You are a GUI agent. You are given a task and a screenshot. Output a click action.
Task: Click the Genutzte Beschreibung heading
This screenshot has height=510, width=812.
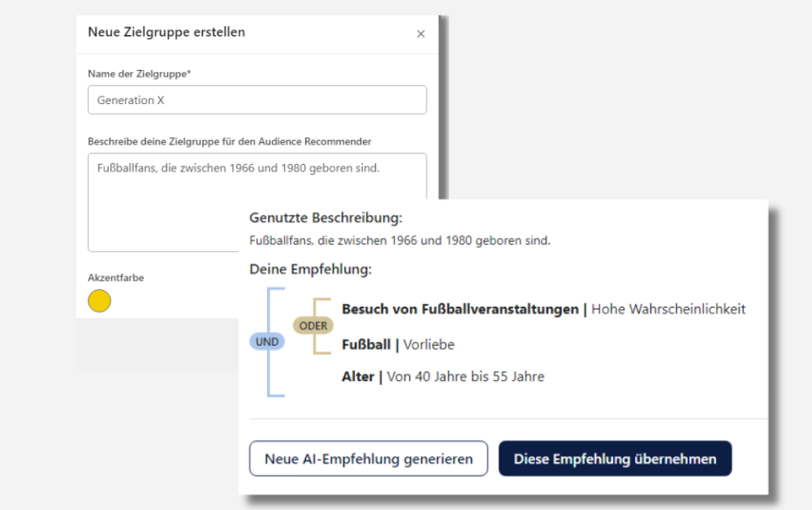[x=326, y=218]
